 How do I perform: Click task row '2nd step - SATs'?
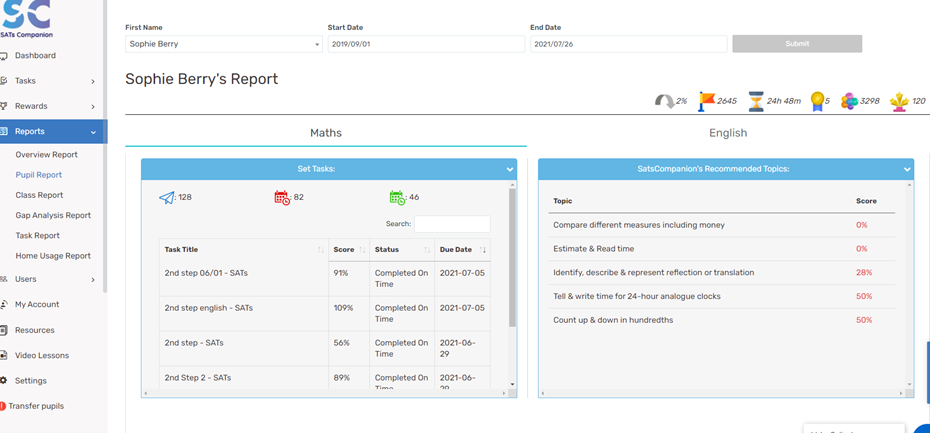pyautogui.click(x=325, y=349)
